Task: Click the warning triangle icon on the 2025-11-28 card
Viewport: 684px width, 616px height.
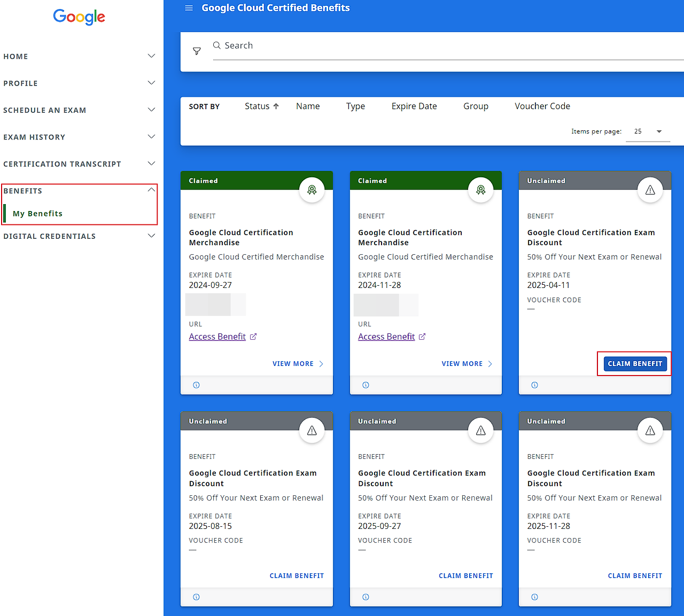Action: click(650, 431)
